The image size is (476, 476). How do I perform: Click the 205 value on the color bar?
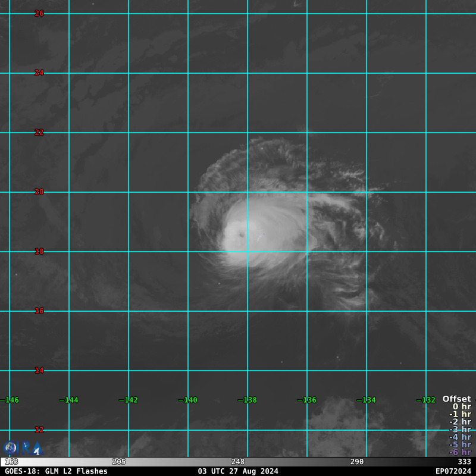[x=119, y=462]
